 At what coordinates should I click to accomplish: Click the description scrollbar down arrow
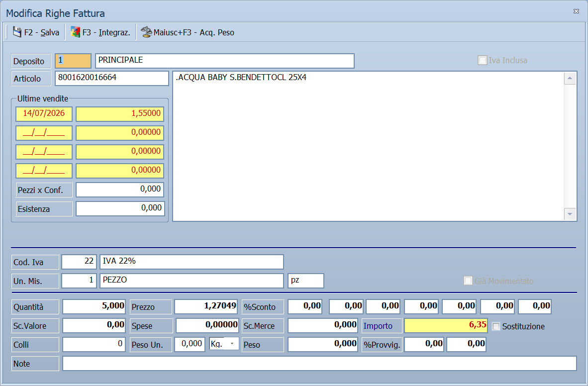coord(570,214)
